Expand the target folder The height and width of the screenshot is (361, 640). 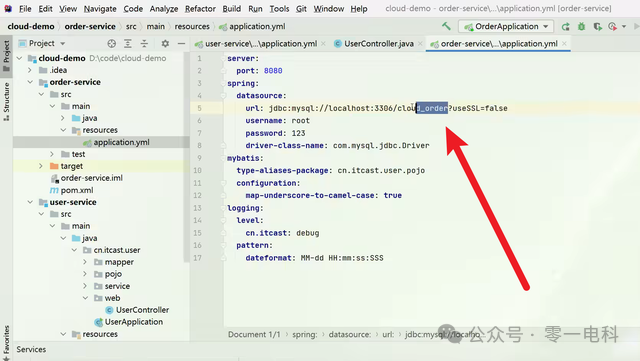pyautogui.click(x=41, y=166)
